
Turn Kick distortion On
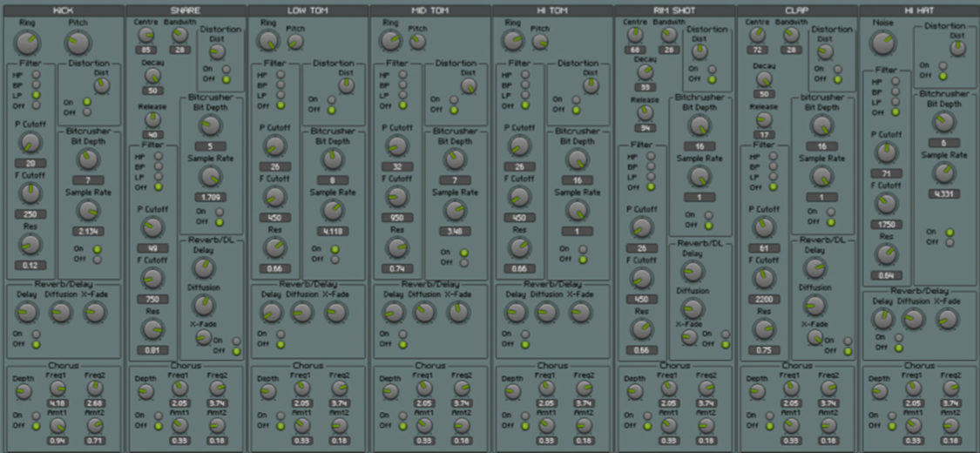[87, 101]
